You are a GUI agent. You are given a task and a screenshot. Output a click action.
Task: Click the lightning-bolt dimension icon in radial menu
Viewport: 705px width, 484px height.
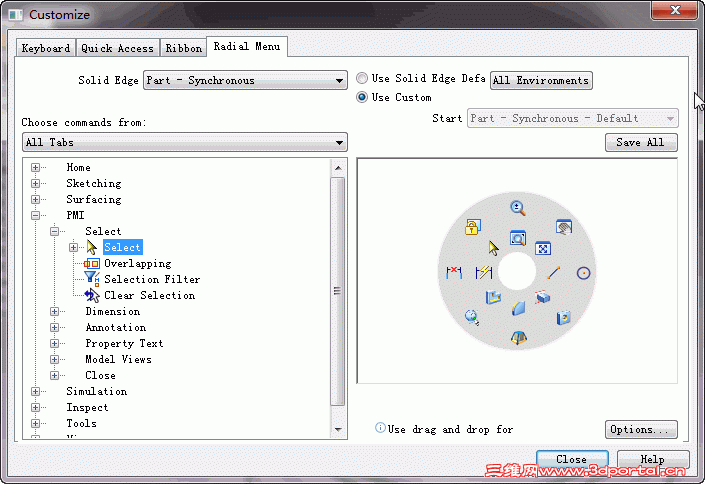(x=484, y=272)
